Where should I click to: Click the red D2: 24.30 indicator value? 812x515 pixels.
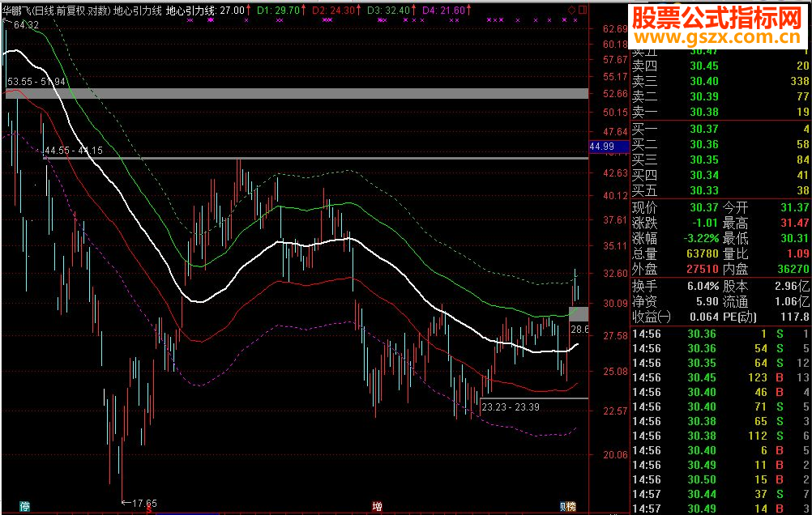pyautogui.click(x=333, y=11)
